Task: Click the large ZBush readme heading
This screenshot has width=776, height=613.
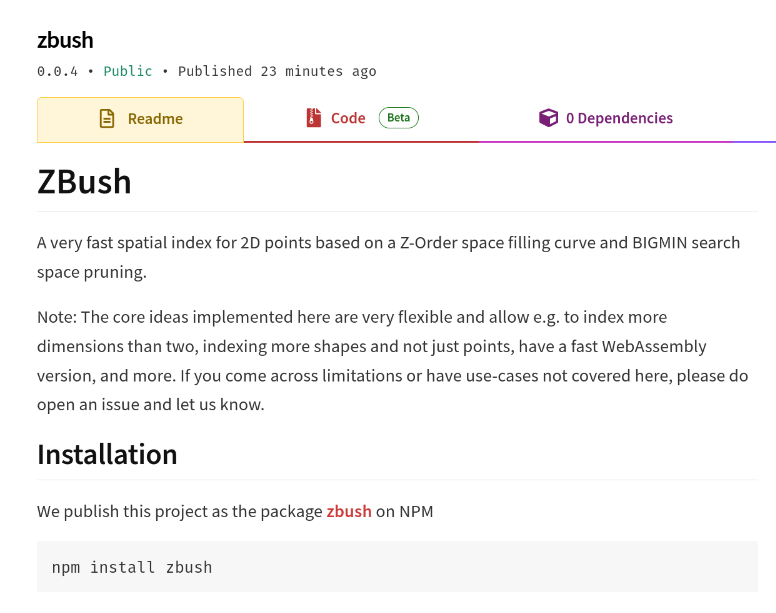Action: [84, 182]
